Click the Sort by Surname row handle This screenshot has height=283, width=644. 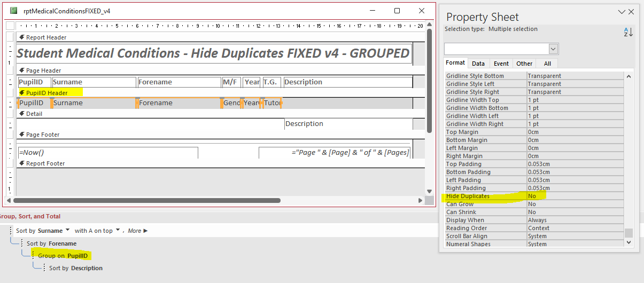(x=11, y=231)
